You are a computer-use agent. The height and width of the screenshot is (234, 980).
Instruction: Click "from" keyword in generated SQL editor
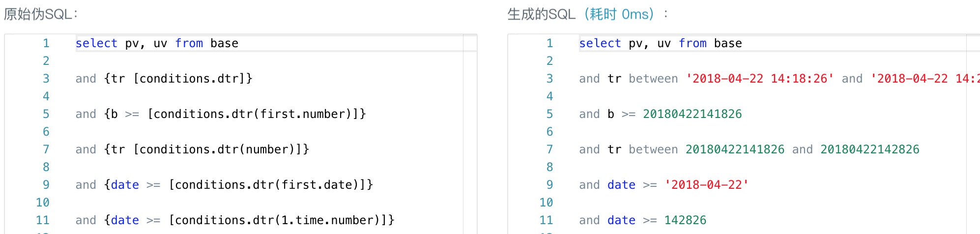point(692,43)
